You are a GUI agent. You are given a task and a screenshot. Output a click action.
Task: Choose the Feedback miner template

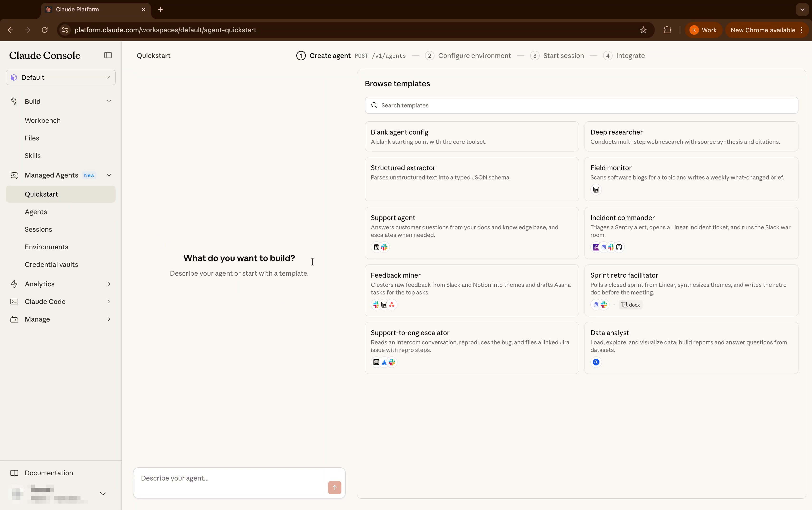(x=472, y=290)
